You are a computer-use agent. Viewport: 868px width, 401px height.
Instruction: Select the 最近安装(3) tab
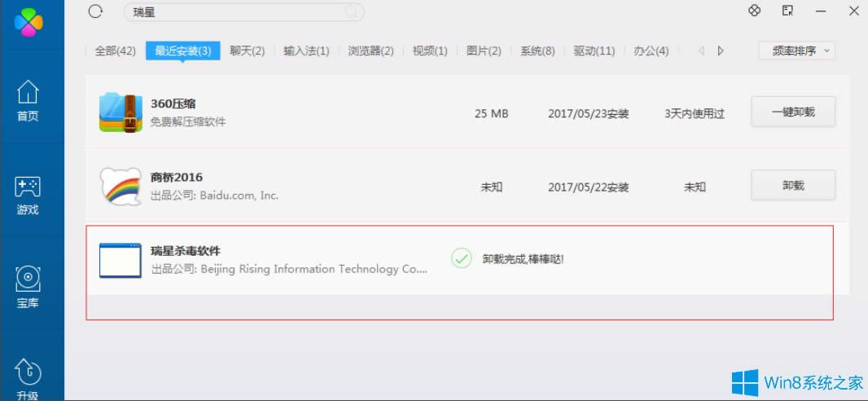click(x=183, y=51)
